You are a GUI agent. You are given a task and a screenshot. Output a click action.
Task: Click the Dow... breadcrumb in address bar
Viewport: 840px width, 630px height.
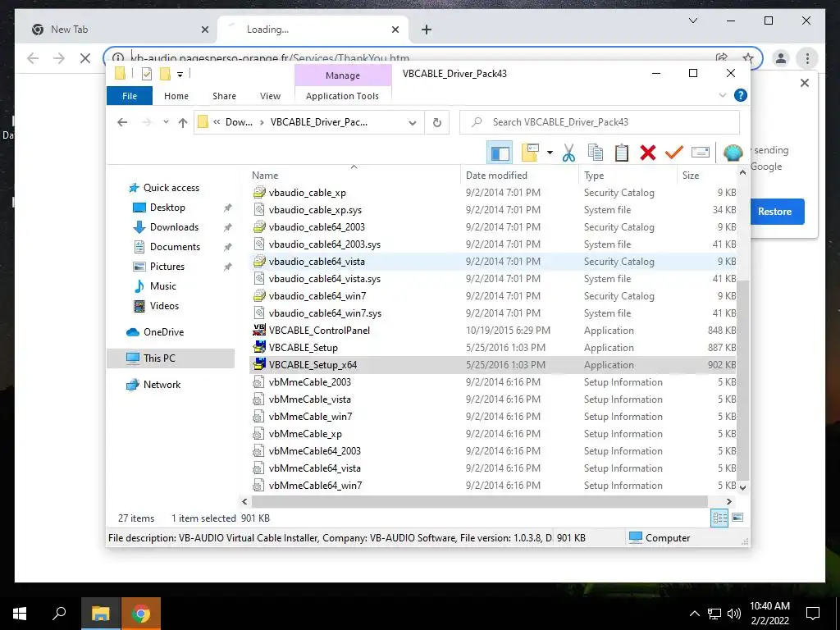(239, 122)
